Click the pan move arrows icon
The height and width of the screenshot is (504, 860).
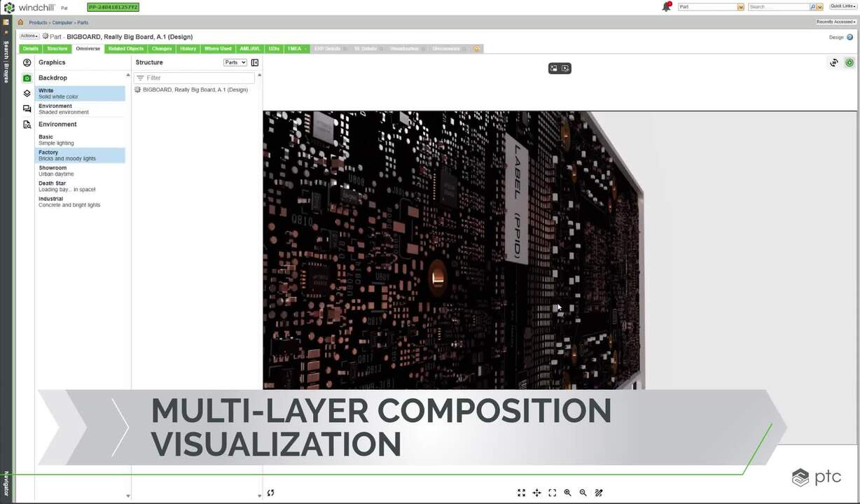click(x=536, y=493)
